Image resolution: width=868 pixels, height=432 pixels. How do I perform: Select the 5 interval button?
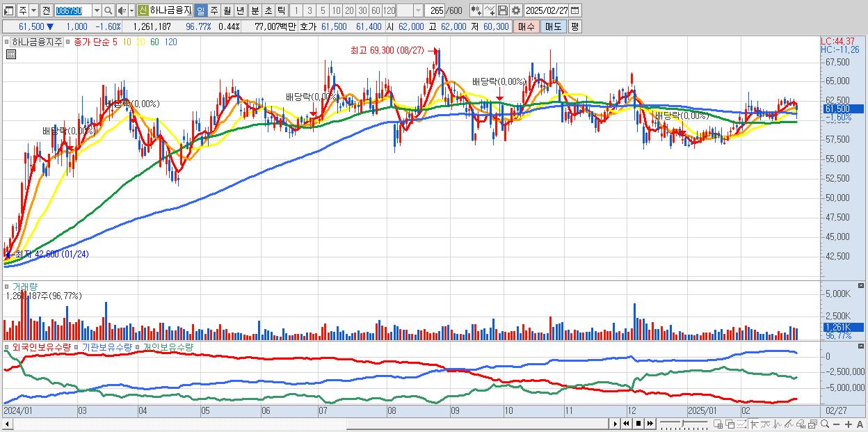click(323, 10)
